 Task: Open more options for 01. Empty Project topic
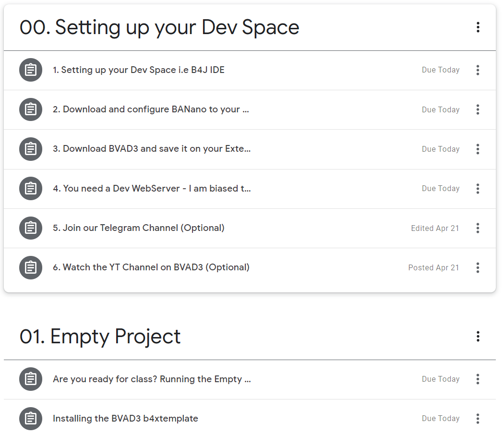click(x=478, y=337)
